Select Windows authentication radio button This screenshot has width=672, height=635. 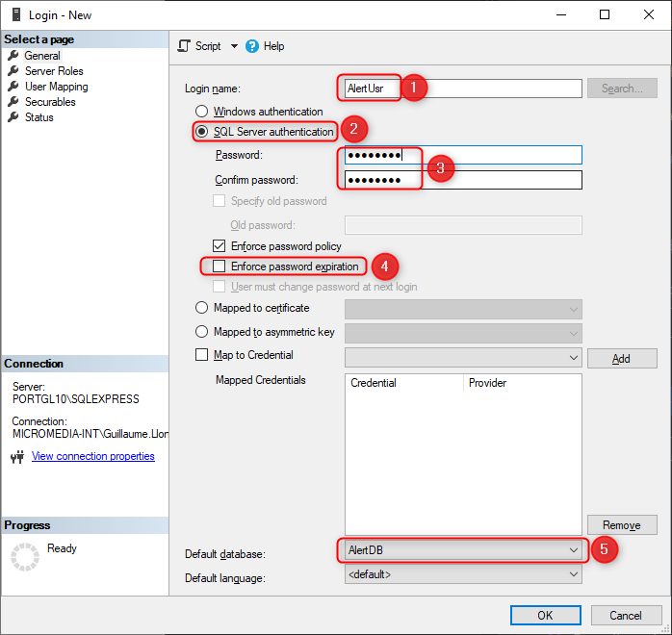pos(202,112)
